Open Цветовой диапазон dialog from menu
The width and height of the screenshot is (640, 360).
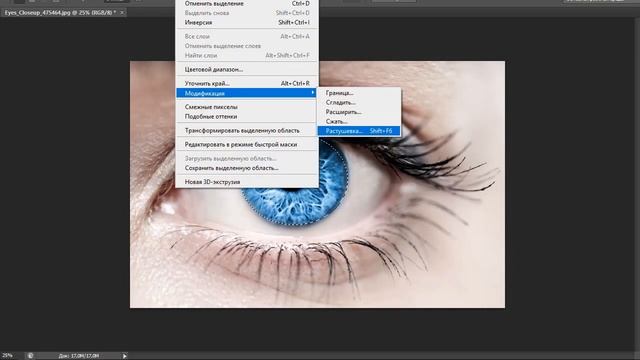[247, 69]
